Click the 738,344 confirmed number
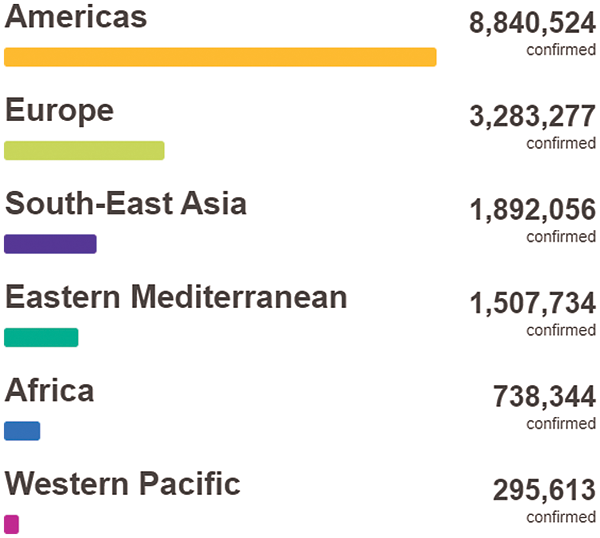The width and height of the screenshot is (600, 538). point(544,398)
